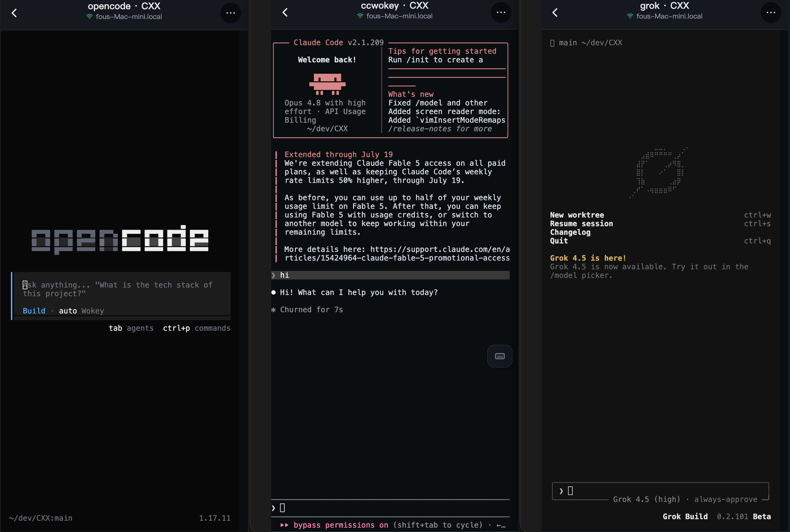Screen dimensions: 790x532
Task: Focus the Grok prompt input box
Action: [x=660, y=491]
